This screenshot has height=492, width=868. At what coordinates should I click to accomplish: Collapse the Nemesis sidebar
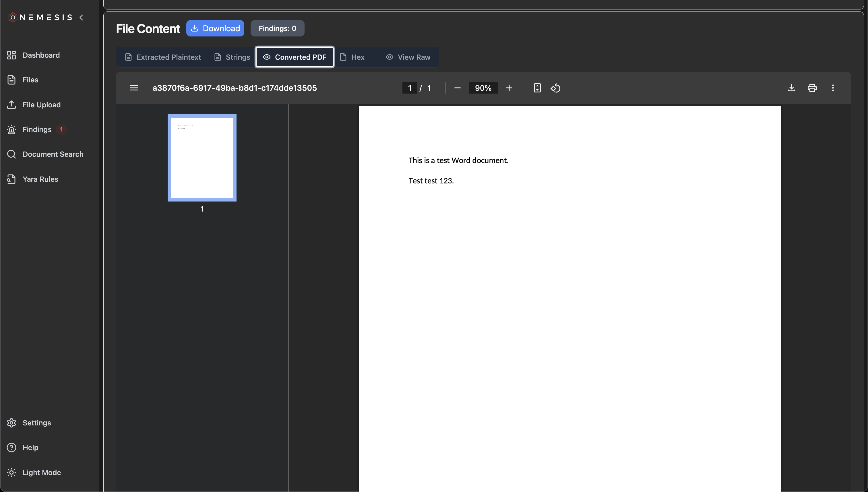click(x=82, y=17)
